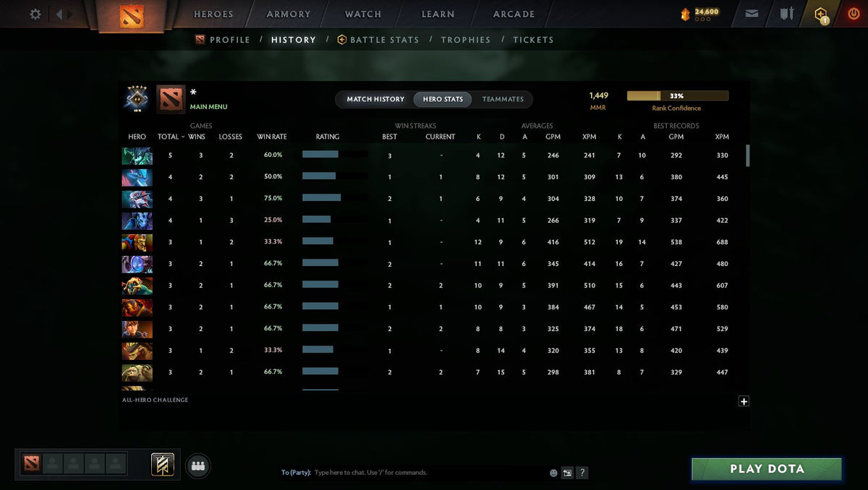Select hero portrait in the 325 GPM row
The image size is (868, 490).
click(x=137, y=329)
